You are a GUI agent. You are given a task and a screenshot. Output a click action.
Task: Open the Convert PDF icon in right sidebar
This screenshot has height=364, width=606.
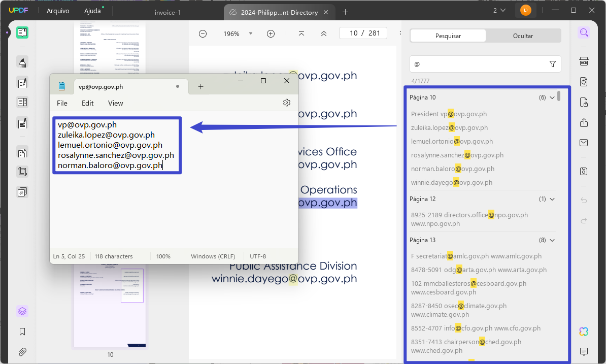coord(584,82)
